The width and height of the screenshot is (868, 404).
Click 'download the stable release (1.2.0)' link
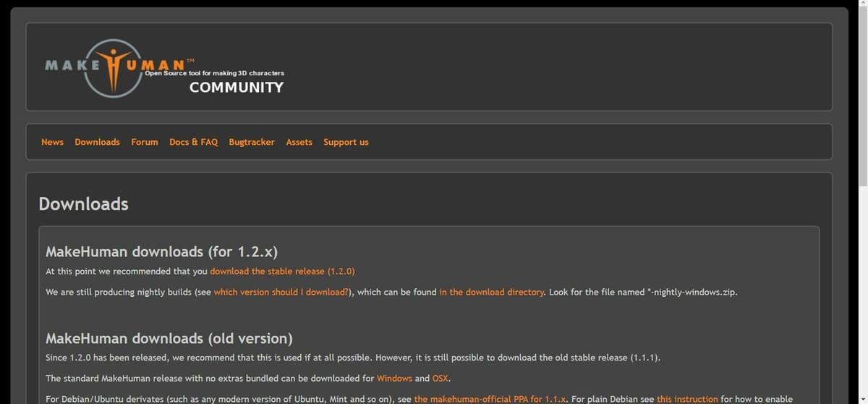(x=282, y=272)
